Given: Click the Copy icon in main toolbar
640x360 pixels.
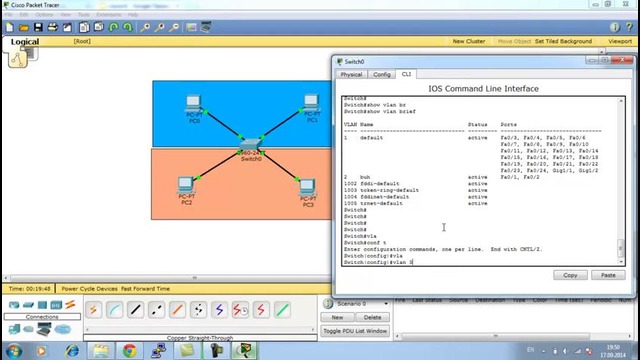Looking at the screenshot, I should [x=84, y=27].
